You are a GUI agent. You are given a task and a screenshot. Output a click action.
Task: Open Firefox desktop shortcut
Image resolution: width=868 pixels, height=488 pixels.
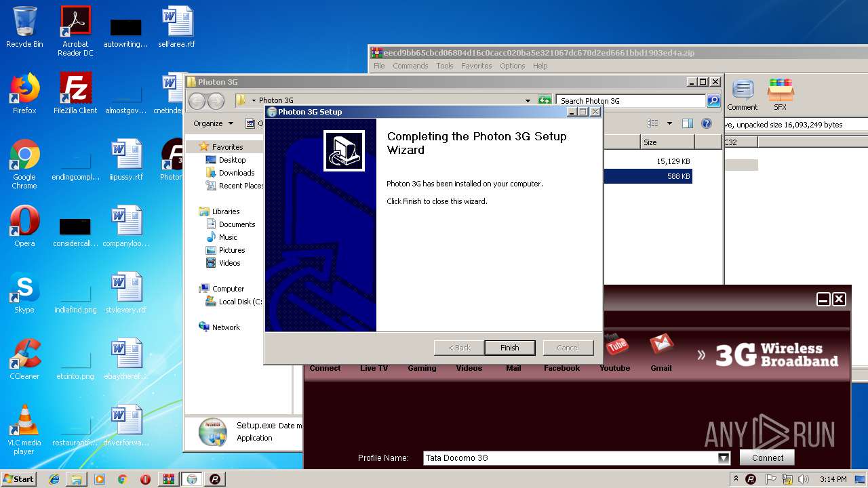pyautogui.click(x=24, y=94)
